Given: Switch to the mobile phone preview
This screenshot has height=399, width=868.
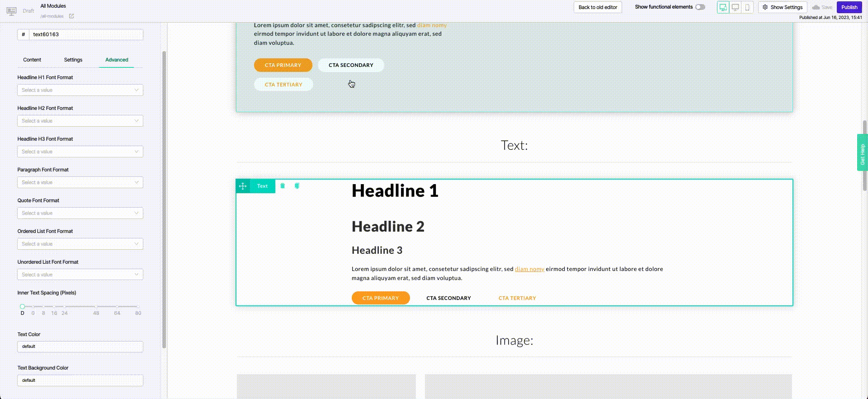Looking at the screenshot, I should [x=747, y=7].
